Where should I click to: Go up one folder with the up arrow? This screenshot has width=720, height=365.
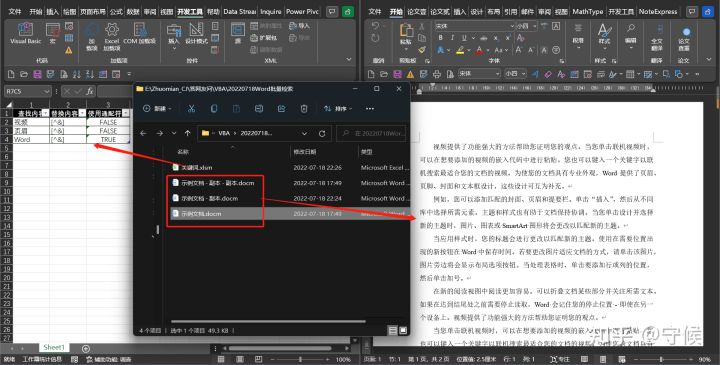[187, 133]
